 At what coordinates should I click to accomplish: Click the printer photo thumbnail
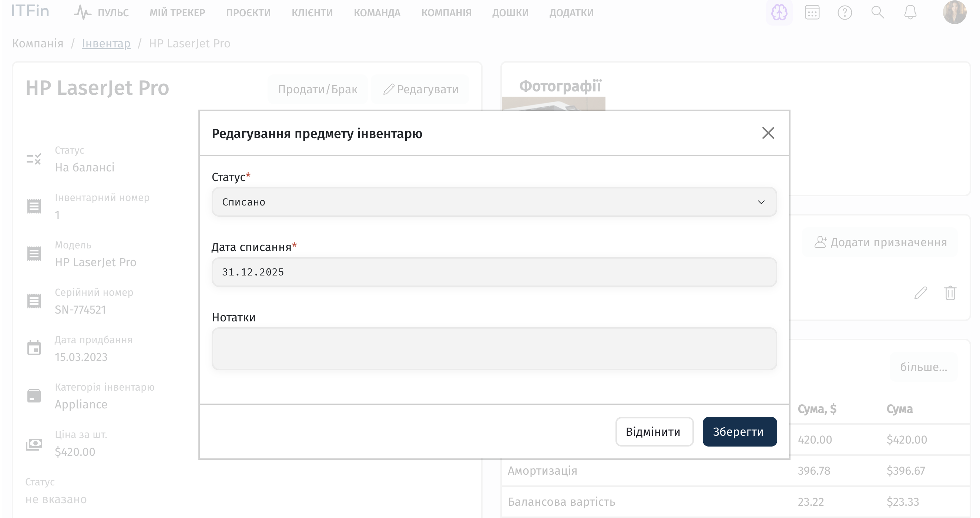click(553, 104)
